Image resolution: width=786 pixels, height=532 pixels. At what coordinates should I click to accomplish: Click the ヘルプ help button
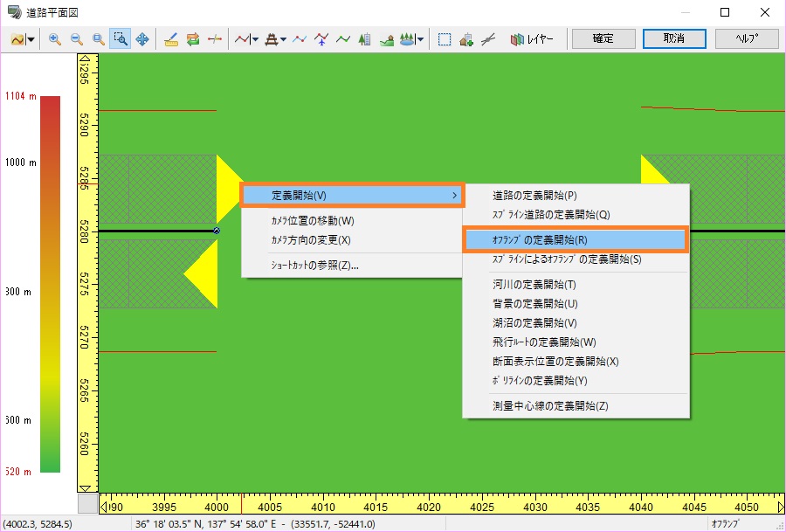(747, 38)
